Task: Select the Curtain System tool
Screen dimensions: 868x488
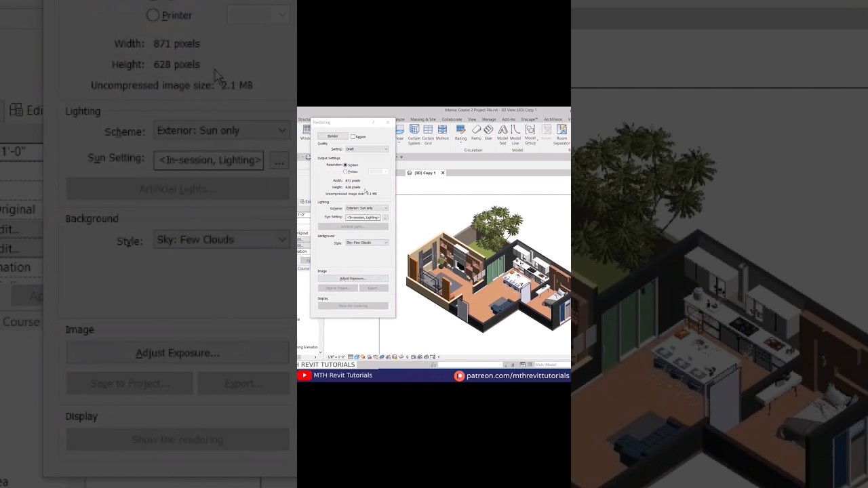Action: 414,135
